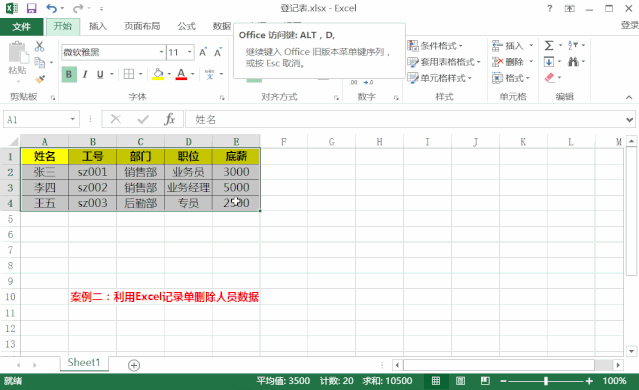Viewport: 639px width, 390px height.
Task: Add a new sheet with plus icon
Action: click(134, 365)
